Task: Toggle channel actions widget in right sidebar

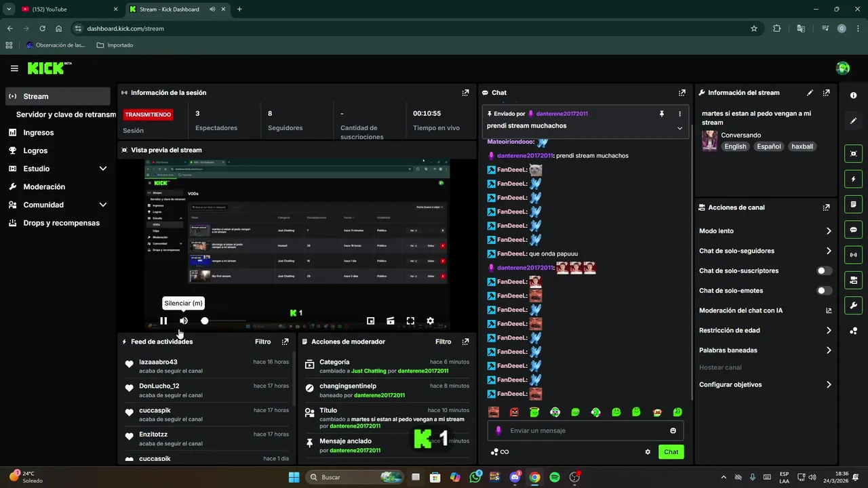Action: point(853,280)
